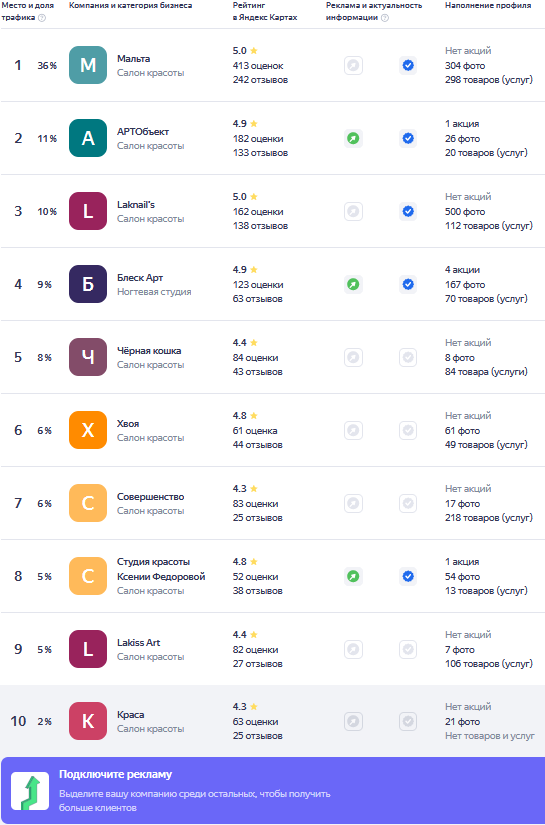Click the help icon beside информации header
Screen dimensions: 545x825
(385, 17)
